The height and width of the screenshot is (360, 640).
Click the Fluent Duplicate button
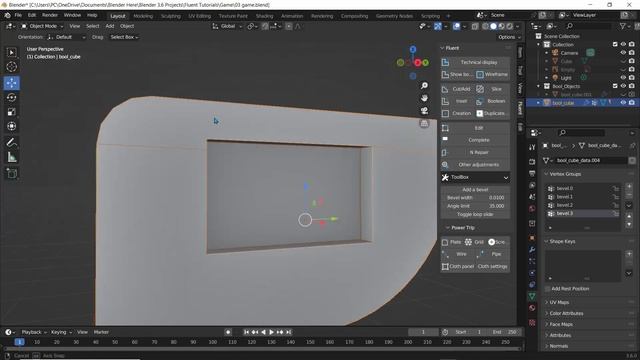point(493,113)
